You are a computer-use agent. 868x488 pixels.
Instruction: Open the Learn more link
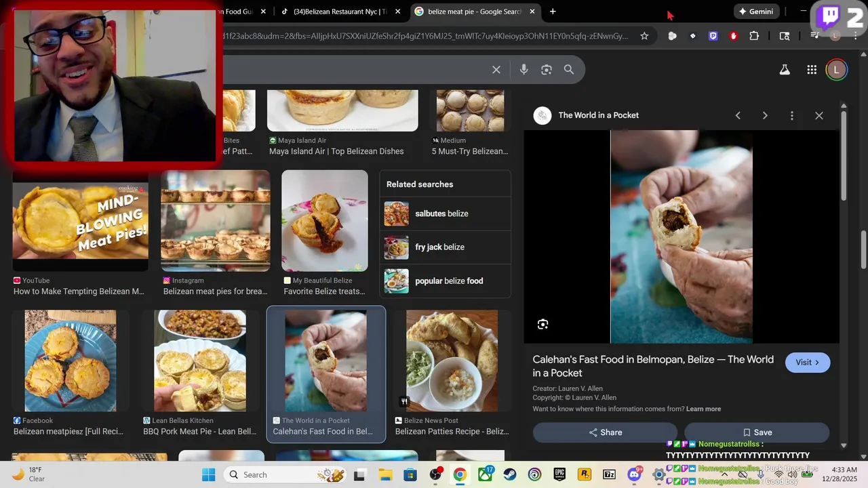[703, 409]
